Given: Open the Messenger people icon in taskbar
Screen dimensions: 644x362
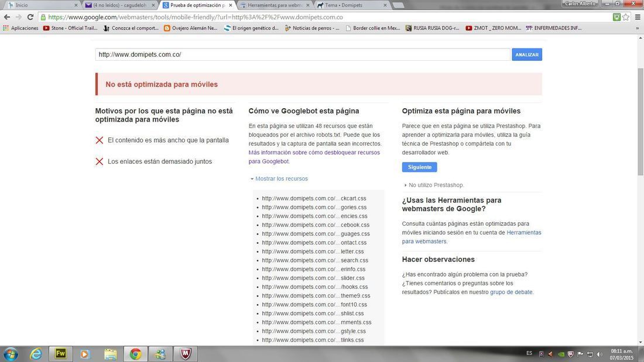Looking at the screenshot, I should coord(160,354).
